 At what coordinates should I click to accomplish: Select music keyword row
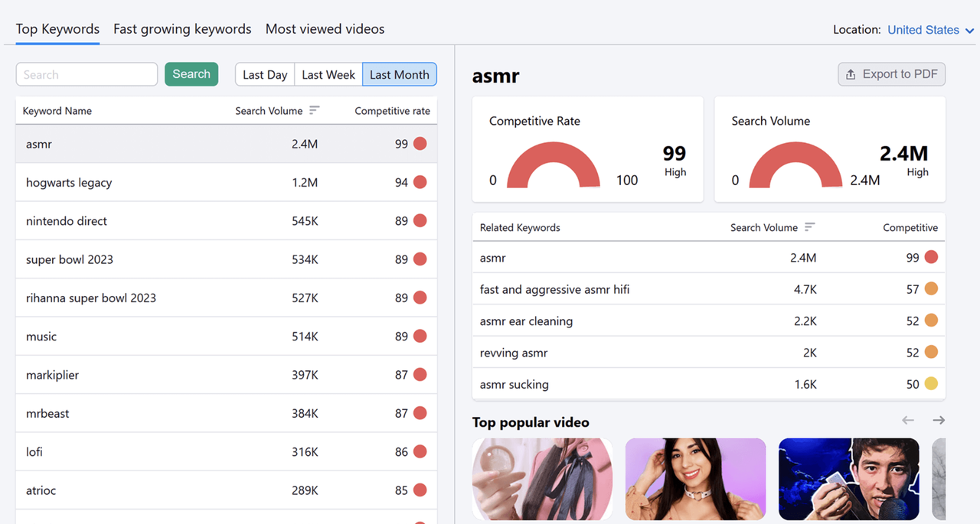[x=227, y=337]
